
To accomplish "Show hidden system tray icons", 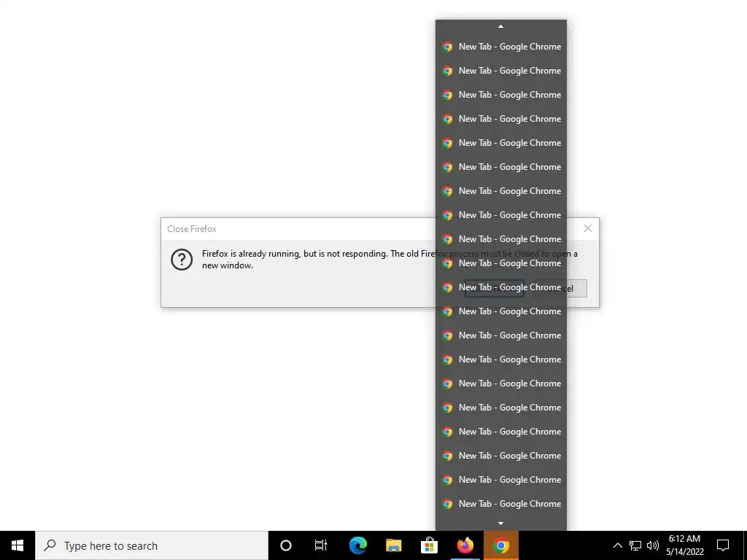I will (617, 545).
